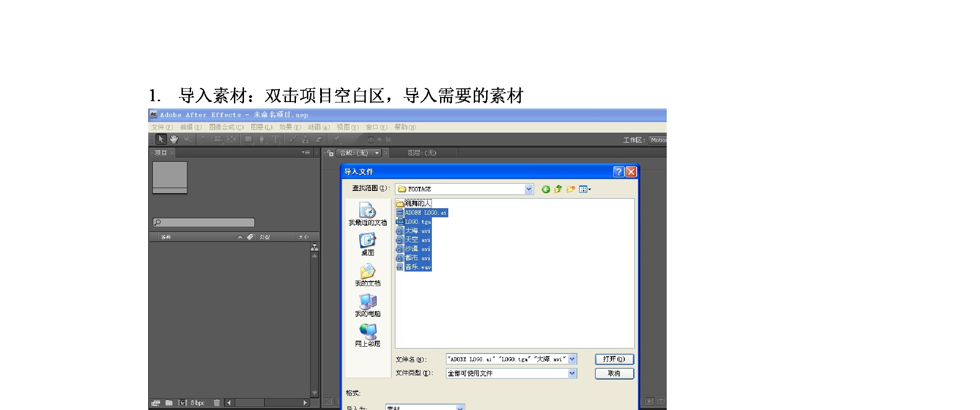Click the project panel new folder icon
Screen dimensions: 980x410
click(x=169, y=403)
